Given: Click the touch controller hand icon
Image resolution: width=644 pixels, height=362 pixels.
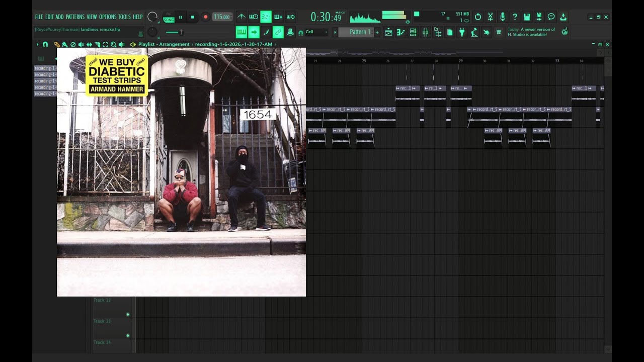Looking at the screenshot, I should 487,32.
